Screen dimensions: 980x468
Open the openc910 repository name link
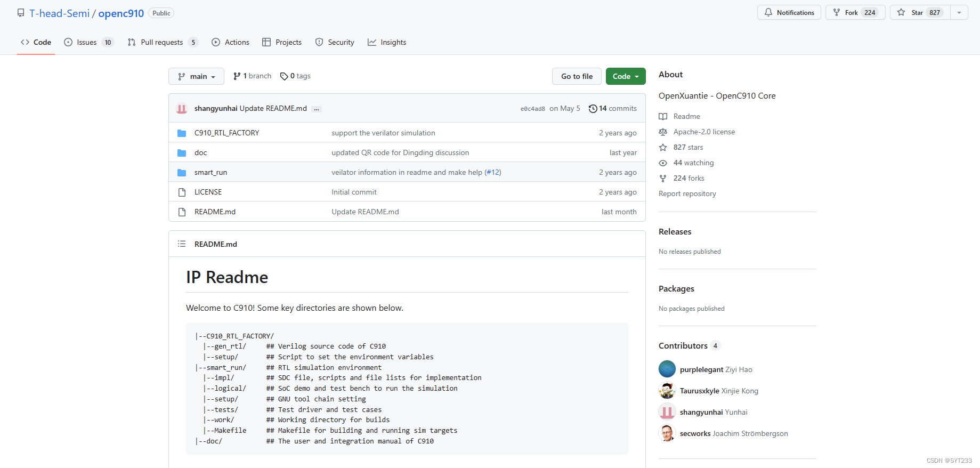click(x=121, y=13)
